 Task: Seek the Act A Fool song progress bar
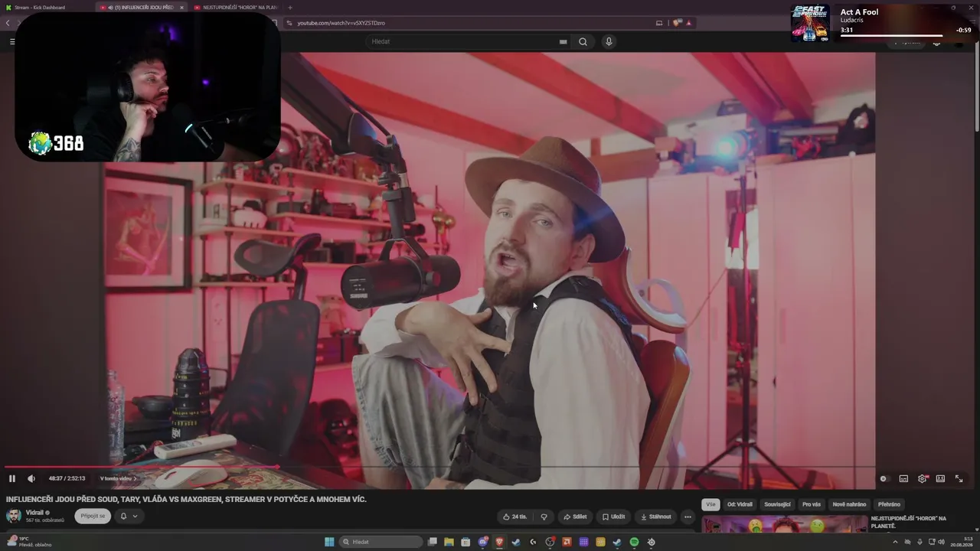point(891,36)
